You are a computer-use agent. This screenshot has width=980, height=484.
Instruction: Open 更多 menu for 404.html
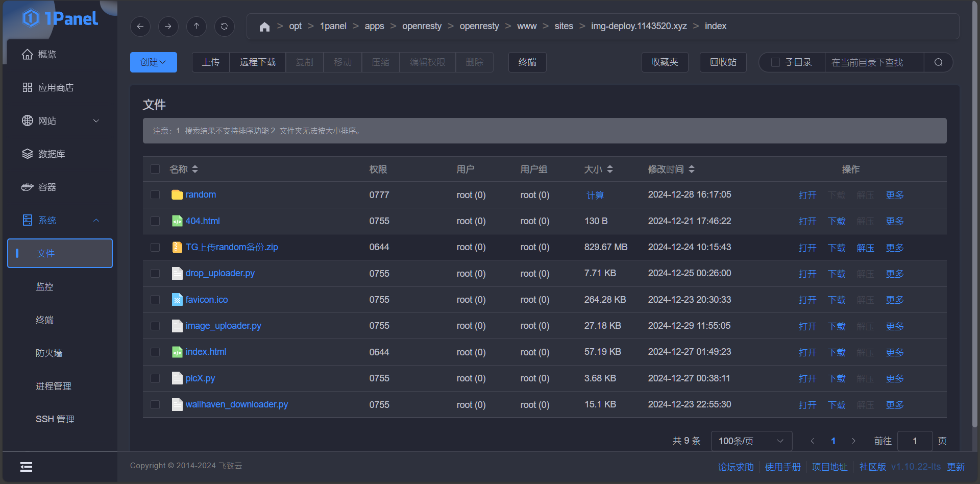[x=895, y=221]
